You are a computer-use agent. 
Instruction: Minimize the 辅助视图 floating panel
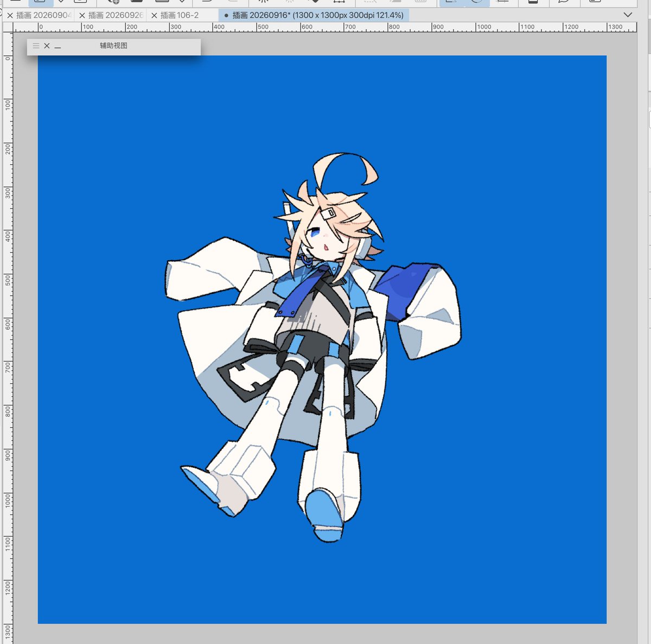[58, 47]
